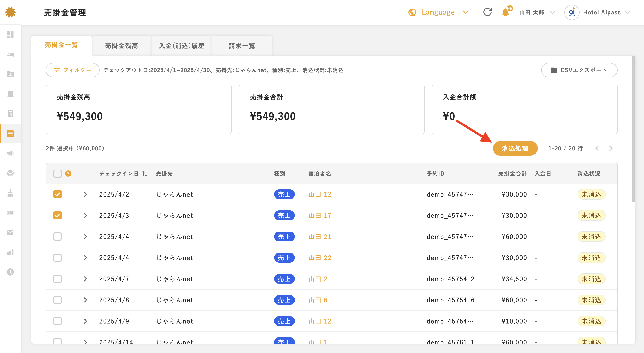Viewport: 644px width, 353px height.
Task: Click the CSVエクスポート button
Action: pos(579,70)
